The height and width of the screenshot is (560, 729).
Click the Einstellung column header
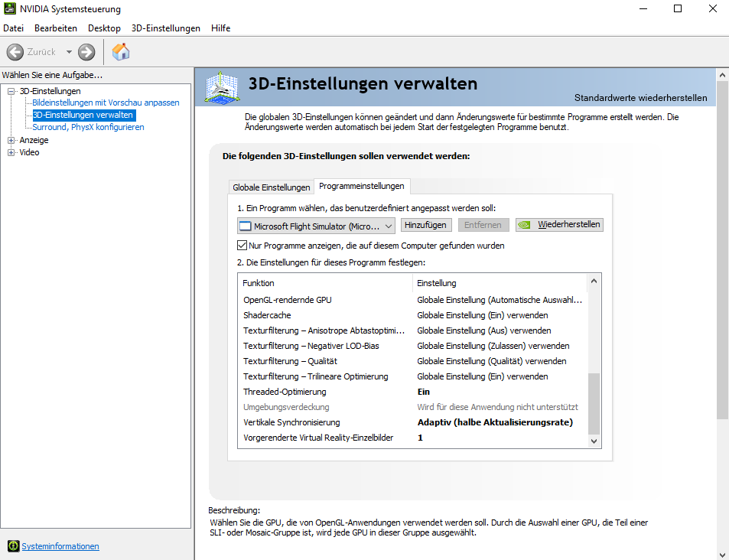point(500,283)
